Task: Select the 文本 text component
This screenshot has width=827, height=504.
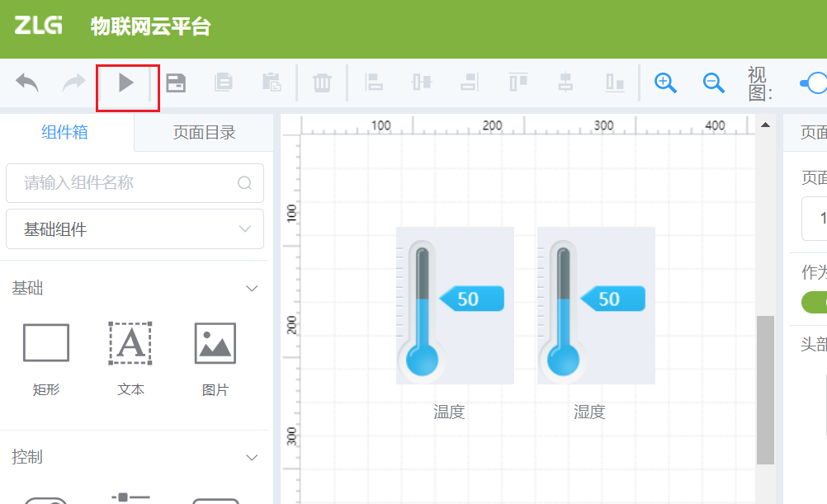Action: (130, 342)
